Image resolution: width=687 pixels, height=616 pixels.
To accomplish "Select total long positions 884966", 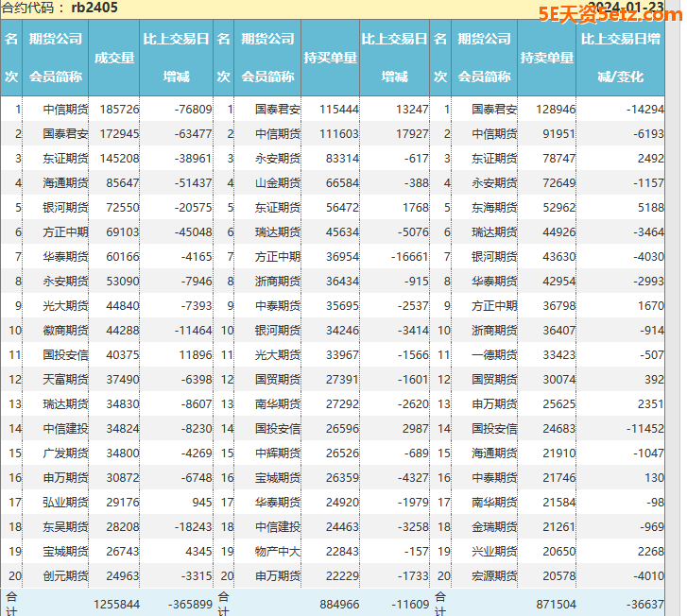I will point(339,604).
